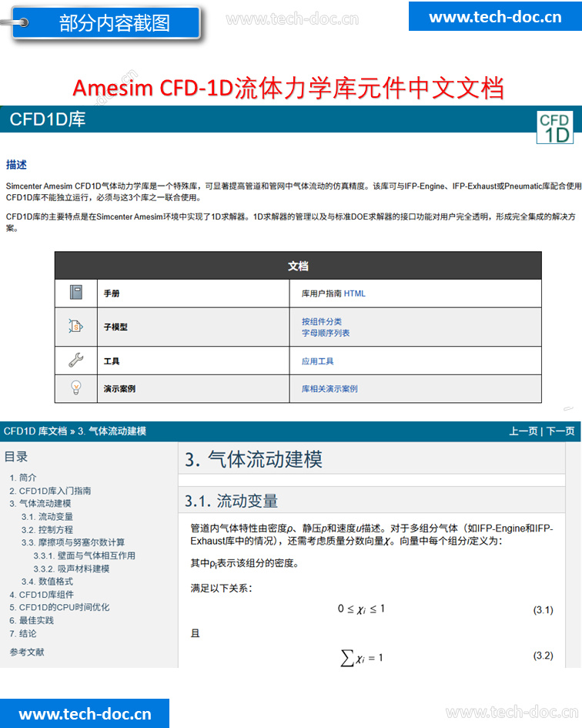Click equation number (3.2)
The image size is (582, 728).
(543, 656)
